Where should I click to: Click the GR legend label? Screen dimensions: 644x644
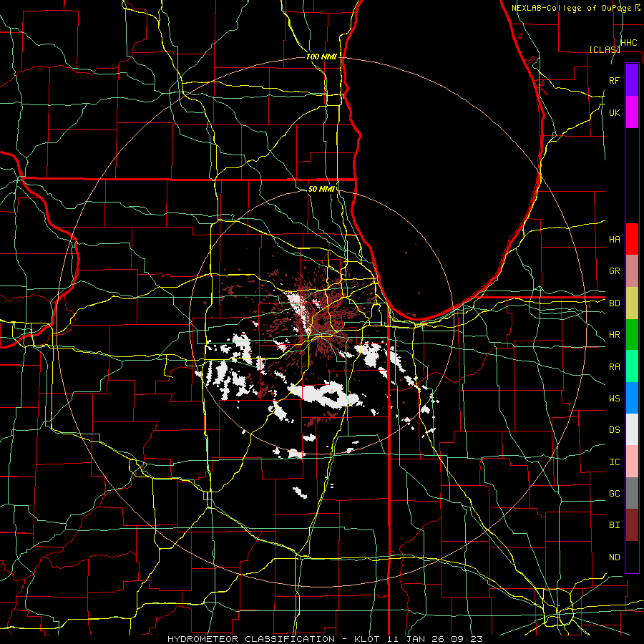click(615, 271)
